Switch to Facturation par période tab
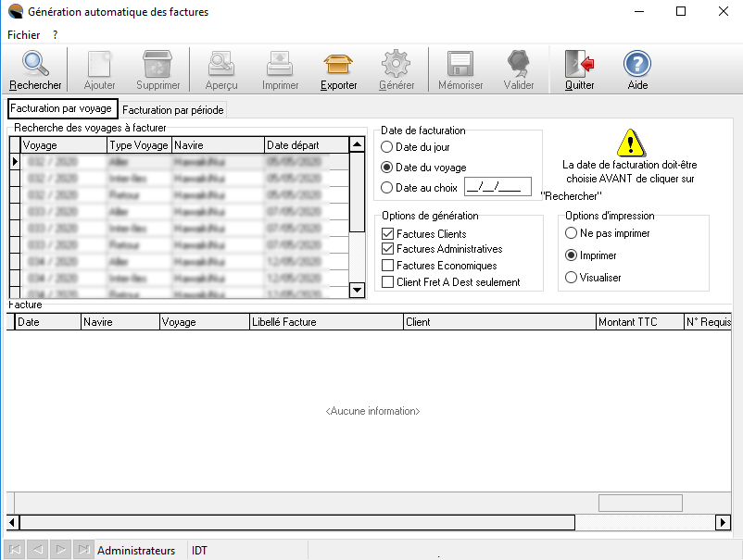The height and width of the screenshot is (560, 743). (173, 110)
